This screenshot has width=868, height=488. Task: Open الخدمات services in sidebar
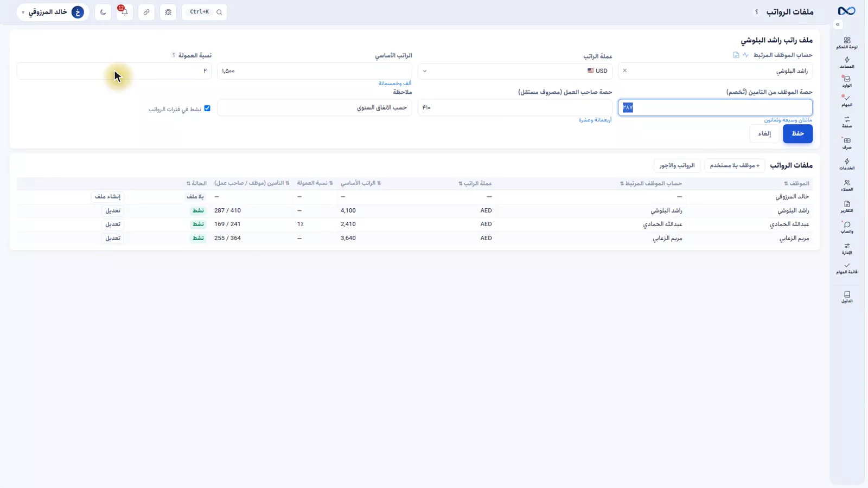pyautogui.click(x=847, y=164)
